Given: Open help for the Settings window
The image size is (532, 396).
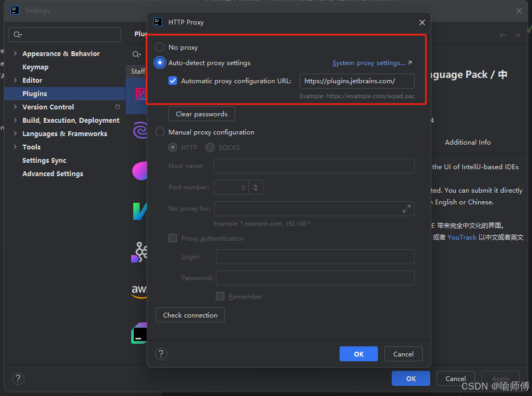Looking at the screenshot, I should coord(18,378).
